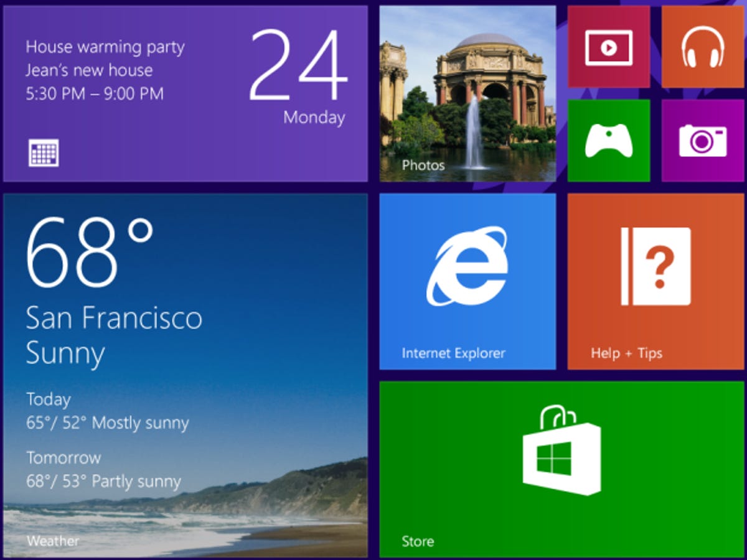Click Tomorrow's "68°/ 53° Partly sunny" forecast
Screen dimensions: 747x560
point(103,481)
